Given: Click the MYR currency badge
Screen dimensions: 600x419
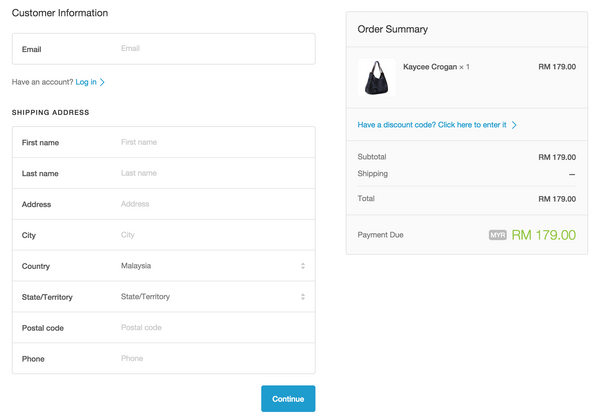Looking at the screenshot, I should pos(498,235).
